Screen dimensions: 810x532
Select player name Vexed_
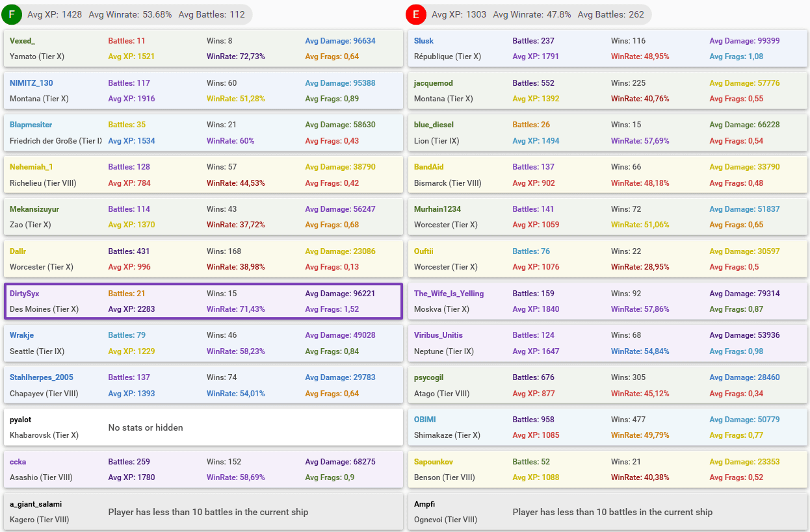[x=23, y=41]
